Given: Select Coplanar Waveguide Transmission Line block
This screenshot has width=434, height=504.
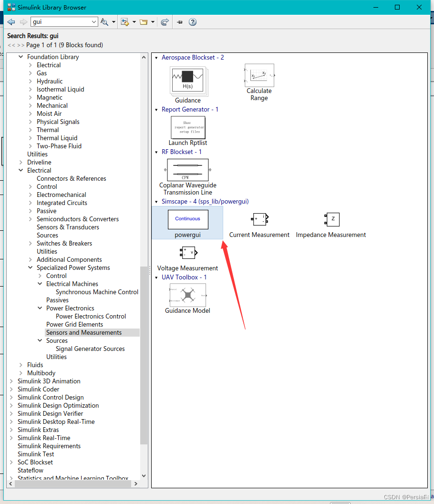Looking at the screenshot, I should 188,170.
